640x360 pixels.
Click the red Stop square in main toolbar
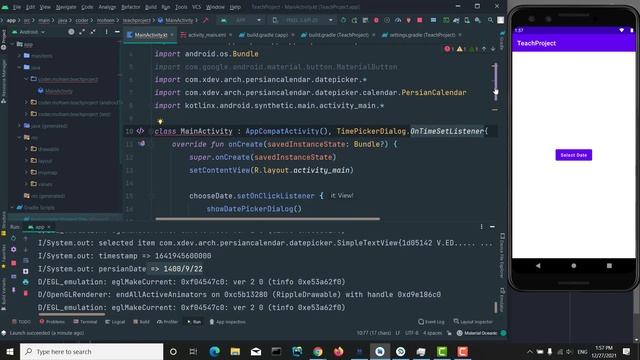(x=420, y=20)
